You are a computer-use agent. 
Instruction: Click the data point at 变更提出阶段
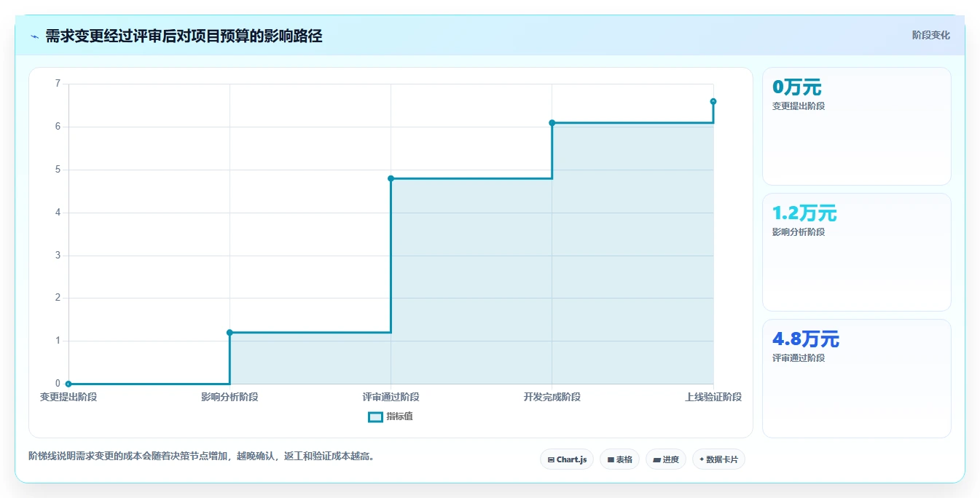coord(68,384)
